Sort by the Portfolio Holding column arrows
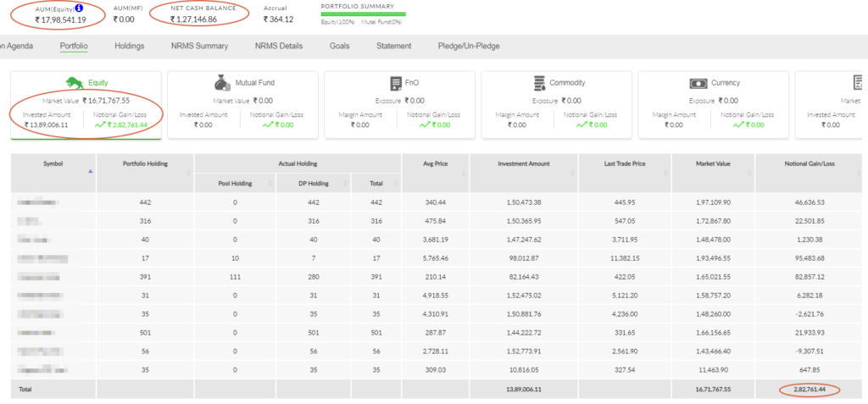Viewport: 868px width, 404px height. click(189, 174)
